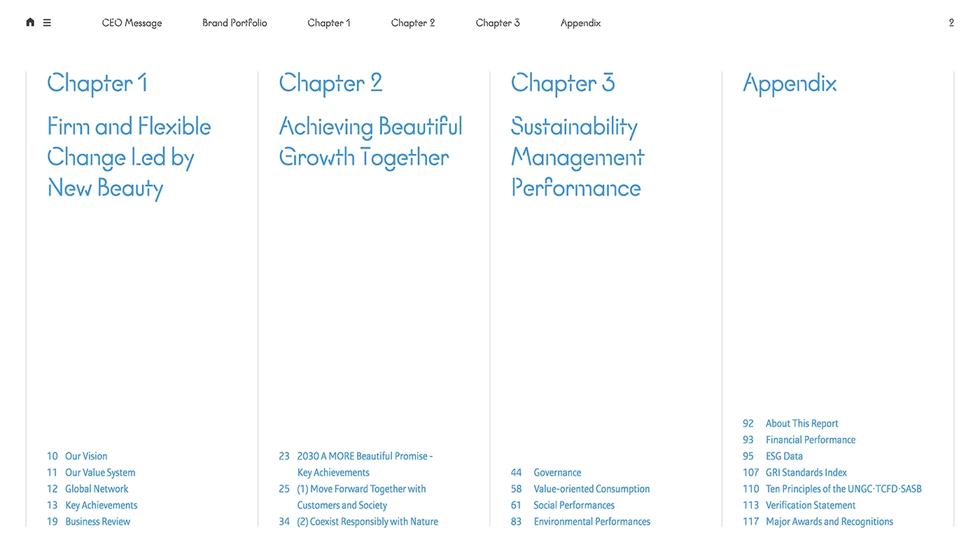The height and width of the screenshot is (552, 980).
Task: Open ESG Data in the Appendix
Action: pyautogui.click(x=784, y=456)
